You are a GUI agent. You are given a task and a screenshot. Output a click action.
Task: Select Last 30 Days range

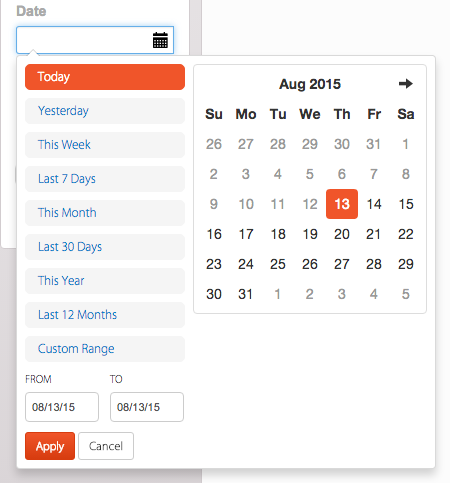105,247
